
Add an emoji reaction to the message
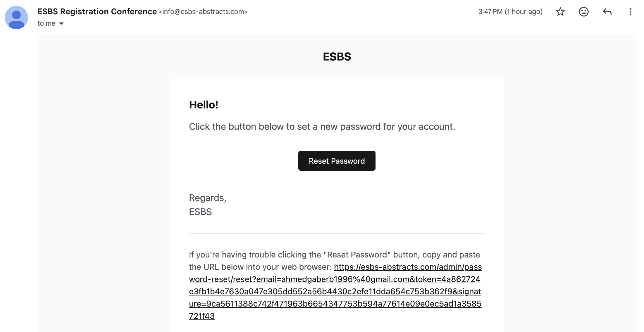(583, 12)
